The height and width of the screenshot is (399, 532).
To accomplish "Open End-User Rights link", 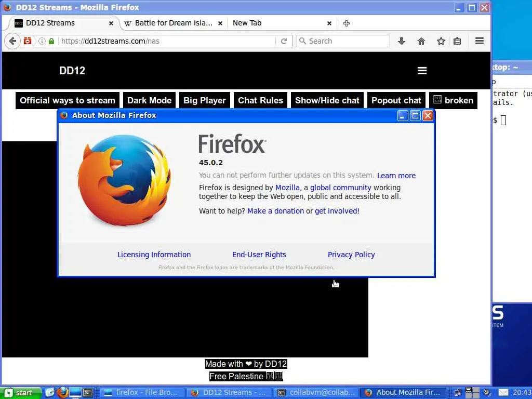I will click(259, 255).
